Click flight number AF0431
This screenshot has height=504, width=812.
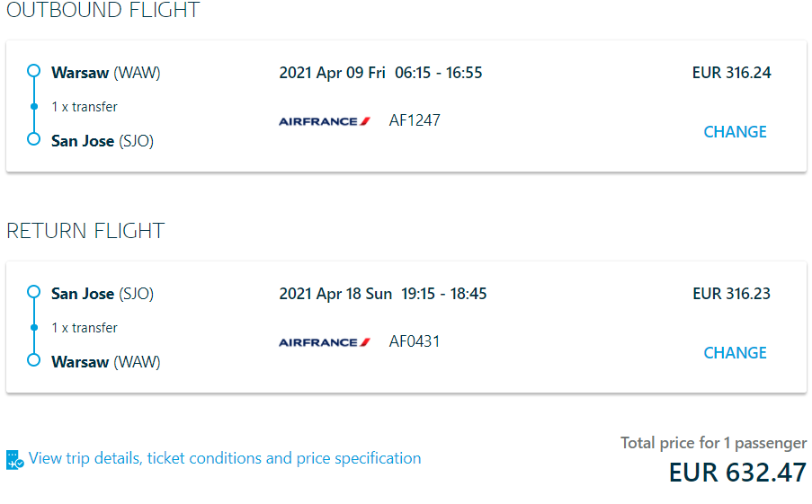pyautogui.click(x=415, y=341)
